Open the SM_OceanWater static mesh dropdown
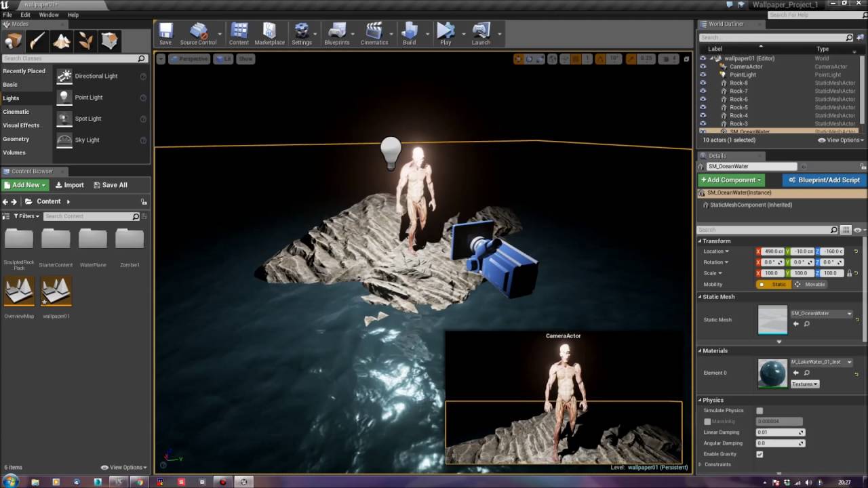Image resolution: width=868 pixels, height=488 pixels. coord(821,313)
